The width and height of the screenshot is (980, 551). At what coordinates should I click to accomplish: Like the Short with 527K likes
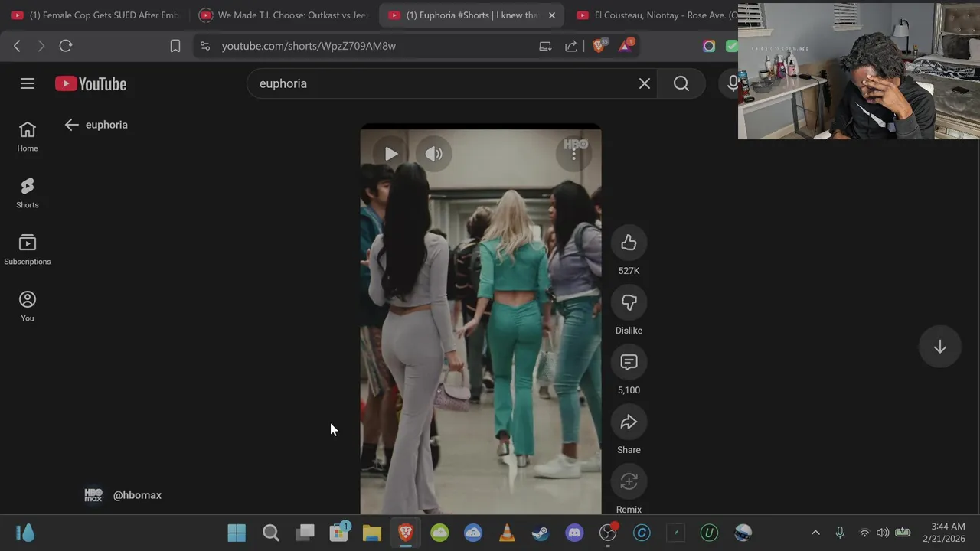[x=629, y=243]
